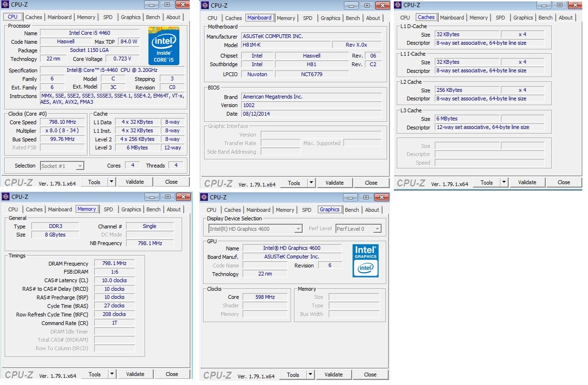Click the manufacturer value "ASUSTeK COMPUTER INC."
This screenshot has height=385, width=588.
pyautogui.click(x=311, y=36)
